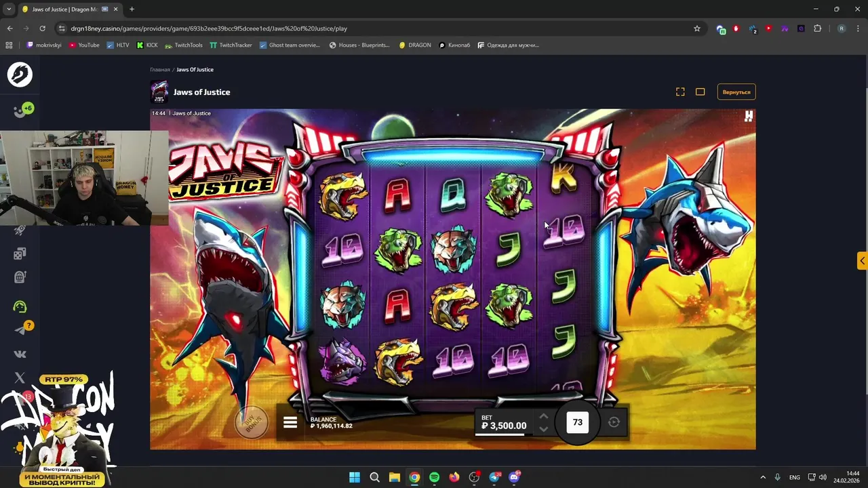Click the Jaws Of Justice breadcrumb
Image resolution: width=868 pixels, height=488 pixels.
195,69
